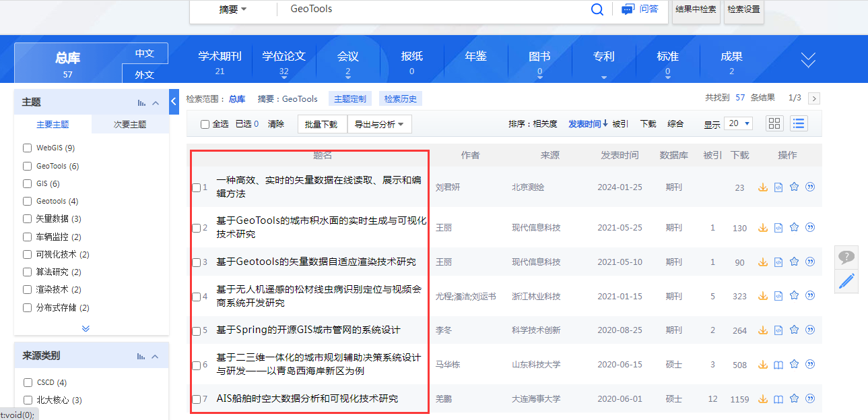The image size is (868, 420).
Task: Read HTML for the 李冬 article
Action: (778, 330)
